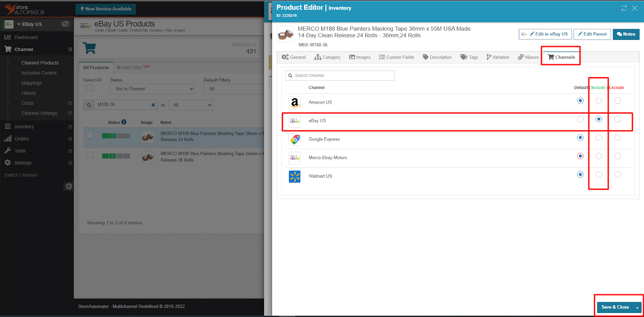Click the search magnifier icon in products list
The width and height of the screenshot is (644, 317).
click(x=89, y=105)
